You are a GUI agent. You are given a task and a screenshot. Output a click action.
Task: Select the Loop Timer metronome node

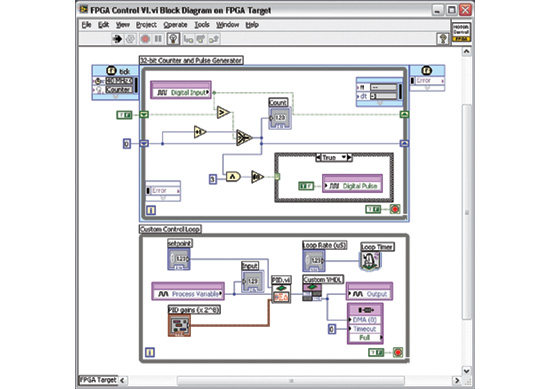tap(370, 261)
